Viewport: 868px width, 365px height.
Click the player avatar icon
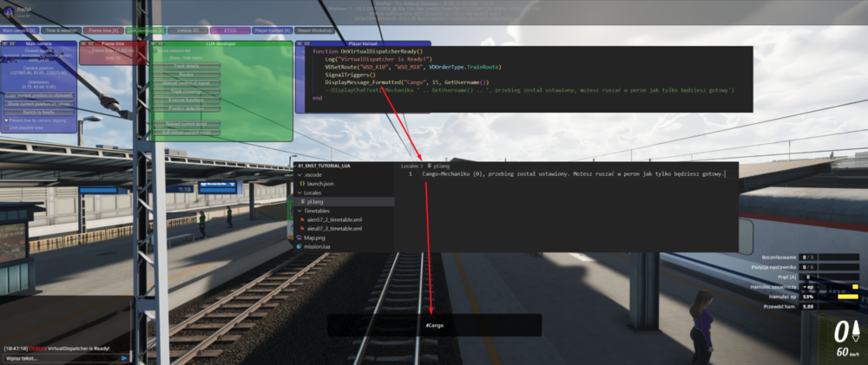[8, 10]
